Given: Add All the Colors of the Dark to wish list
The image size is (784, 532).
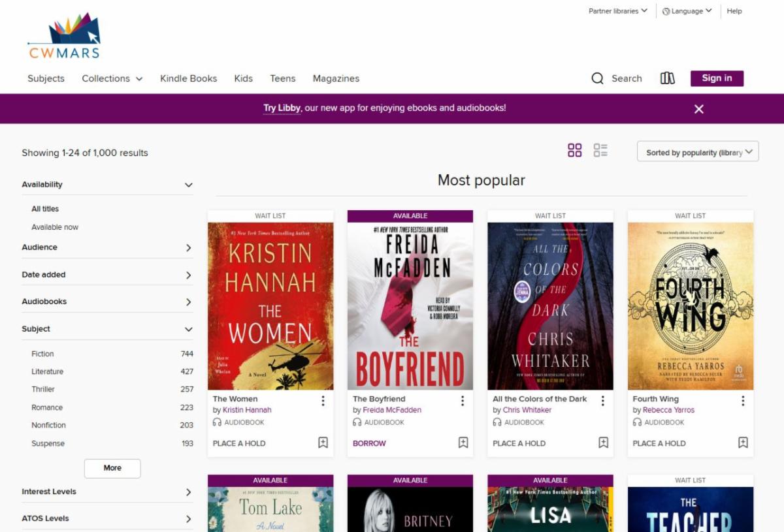Looking at the screenshot, I should coord(603,443).
